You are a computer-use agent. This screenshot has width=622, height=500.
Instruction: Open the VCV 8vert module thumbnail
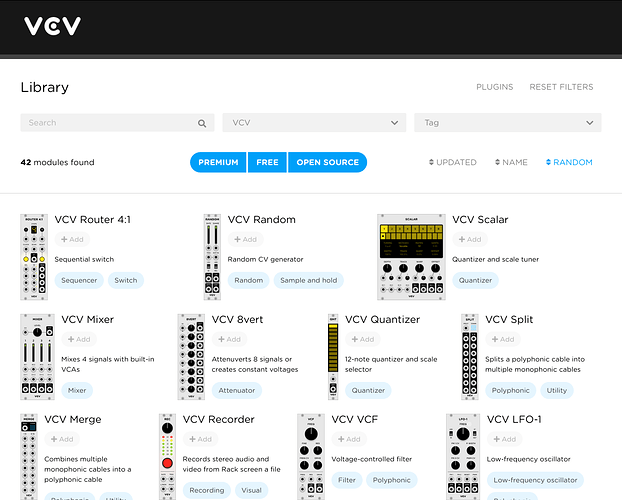click(x=191, y=357)
